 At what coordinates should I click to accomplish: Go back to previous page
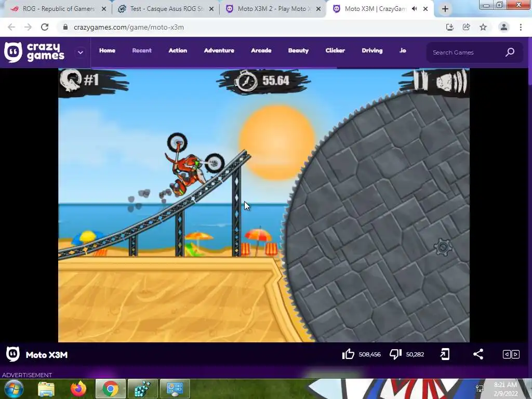tap(11, 27)
